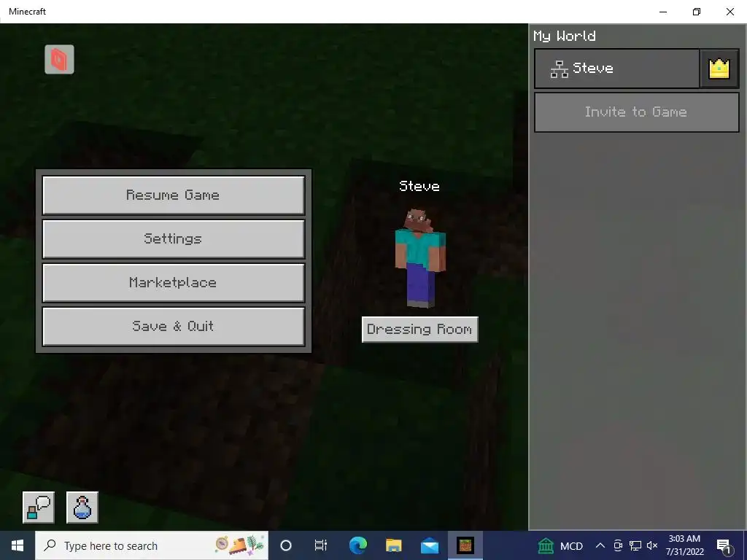Open the Dressing Room
Image resolution: width=747 pixels, height=560 pixels.
coord(419,330)
